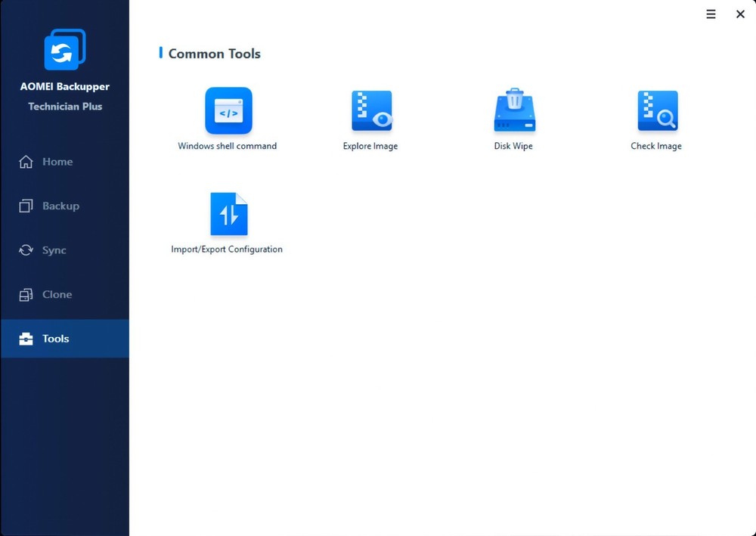The image size is (756, 536).
Task: Click the Explore Image label text
Action: pyautogui.click(x=370, y=145)
